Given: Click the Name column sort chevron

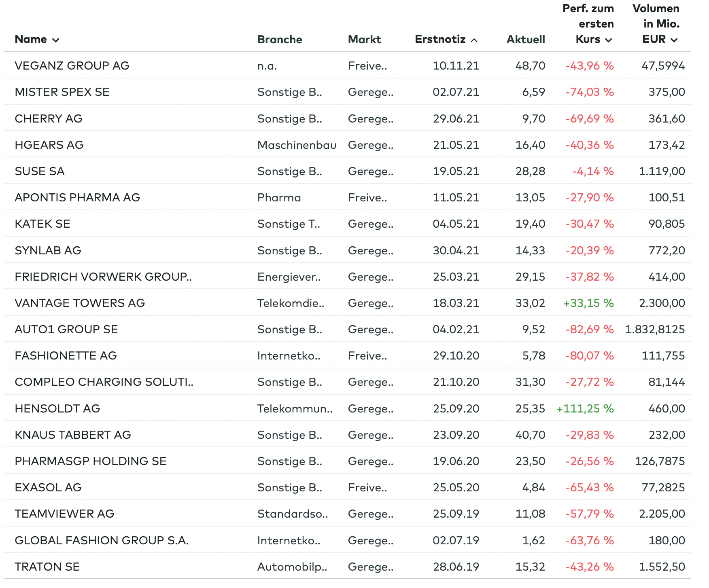Looking at the screenshot, I should coord(56,40).
